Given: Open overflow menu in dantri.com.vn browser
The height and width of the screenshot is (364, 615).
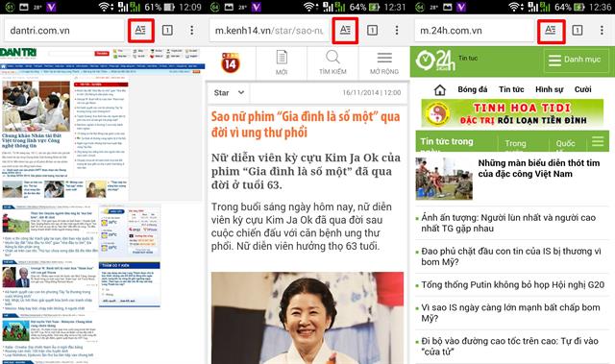Looking at the screenshot, I should pos(192,30).
